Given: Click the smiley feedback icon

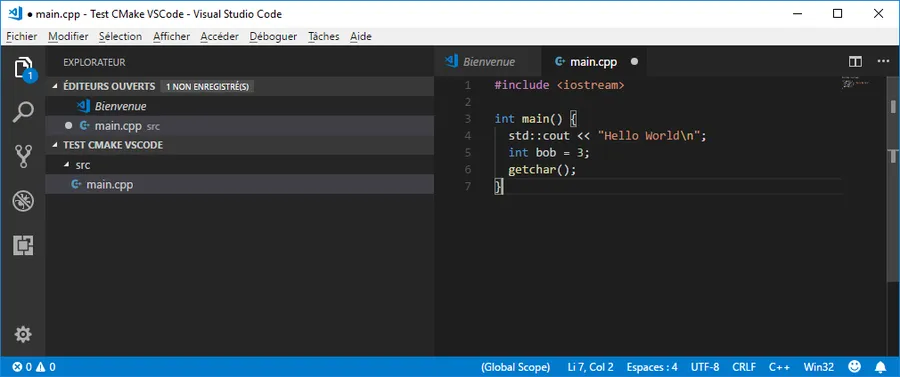Looking at the screenshot, I should 855,366.
